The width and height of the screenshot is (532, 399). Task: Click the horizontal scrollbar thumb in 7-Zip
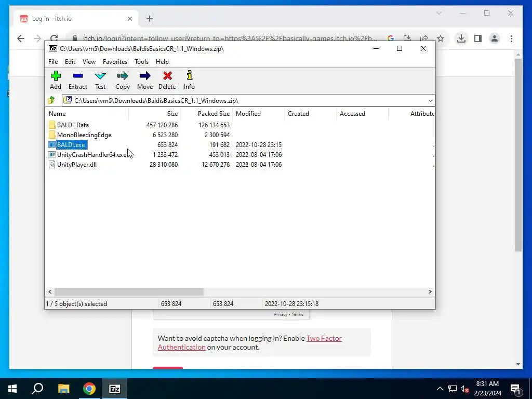tap(129, 292)
